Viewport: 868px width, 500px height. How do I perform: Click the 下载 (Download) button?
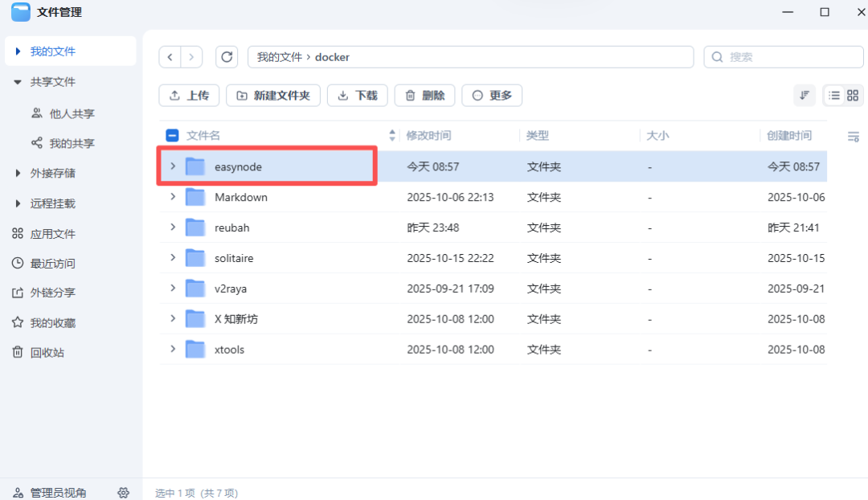coord(357,95)
